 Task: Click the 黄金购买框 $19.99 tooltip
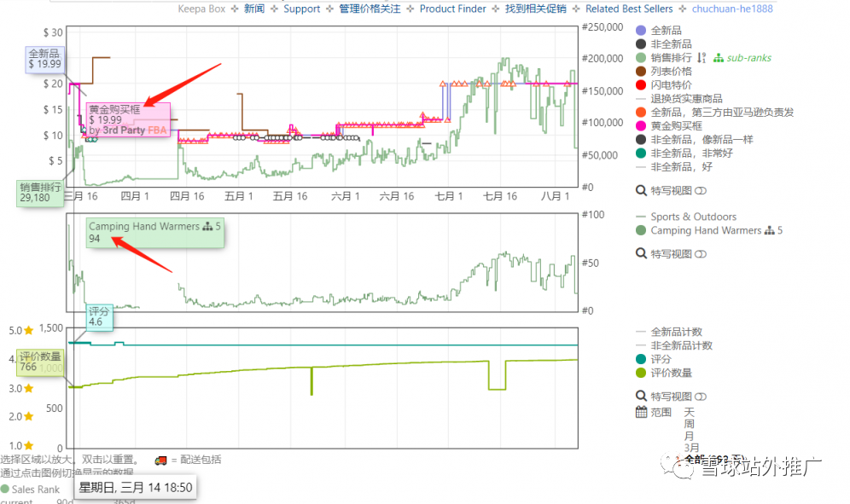click(129, 119)
